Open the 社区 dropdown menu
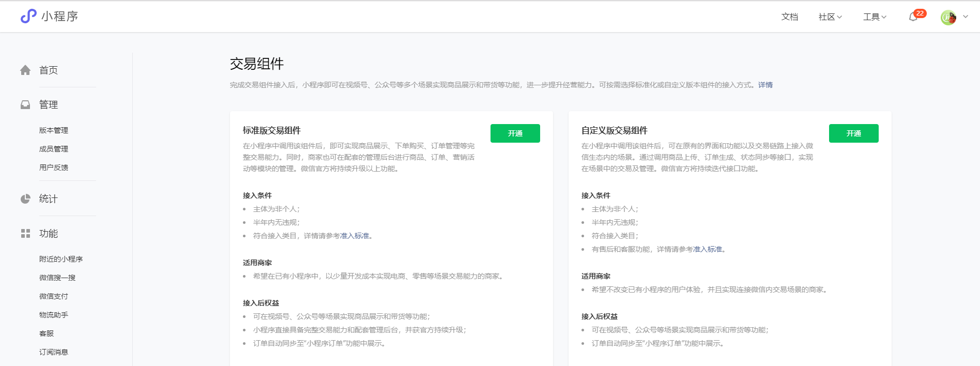The height and width of the screenshot is (366, 980). click(x=830, y=17)
